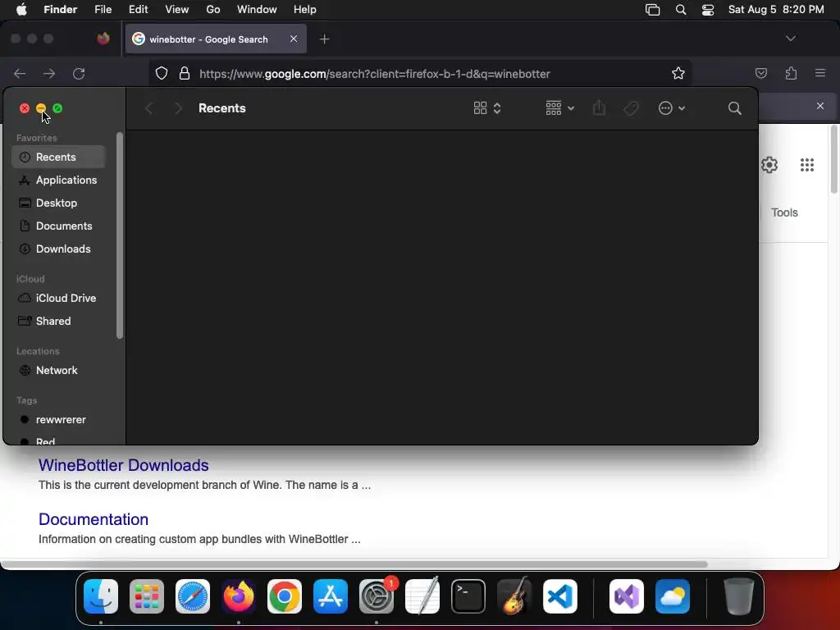Open the View menu

click(177, 10)
